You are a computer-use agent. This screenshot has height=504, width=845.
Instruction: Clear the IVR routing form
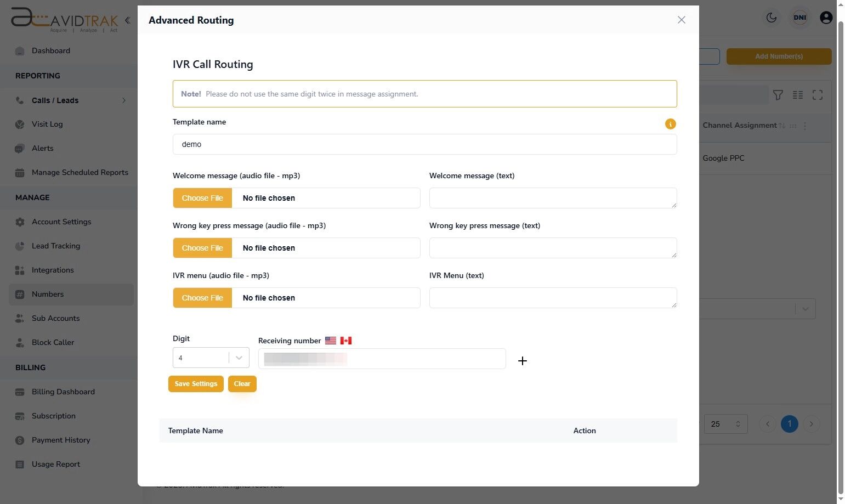(242, 383)
